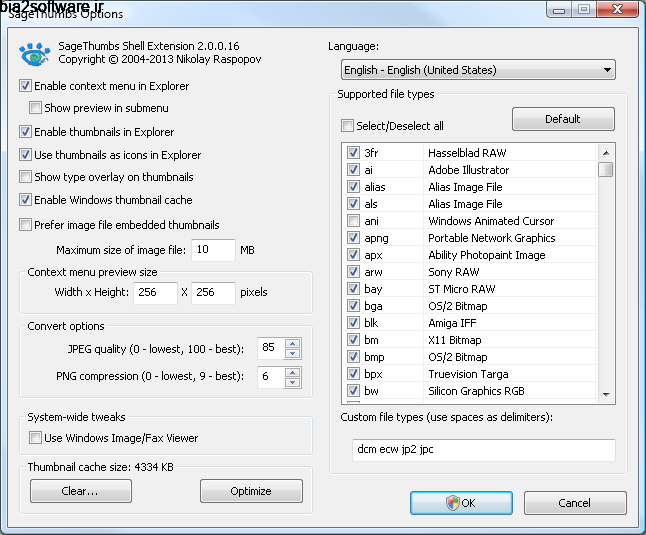
Task: Check the ani Windows Animated Cursor type
Action: (x=353, y=220)
